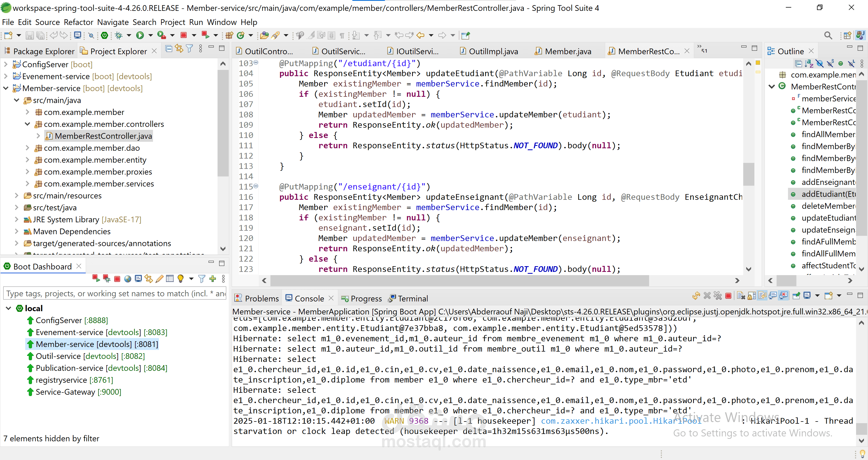Collapse the local node in Boot Dashboard

pos(9,308)
